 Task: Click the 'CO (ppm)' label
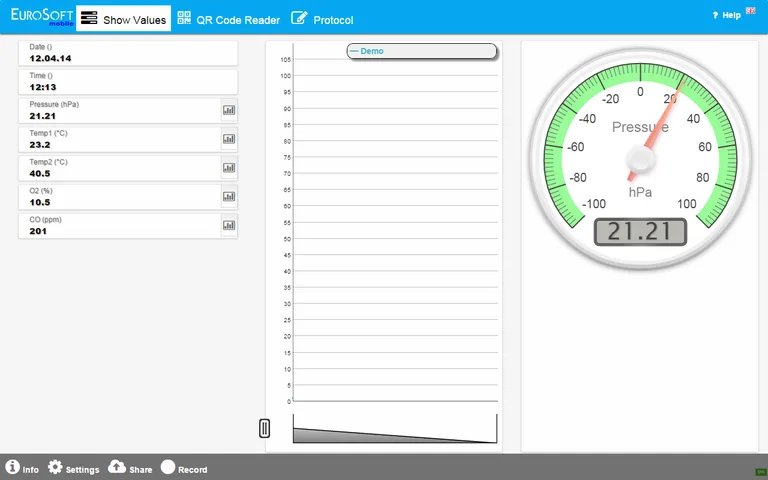(x=46, y=219)
